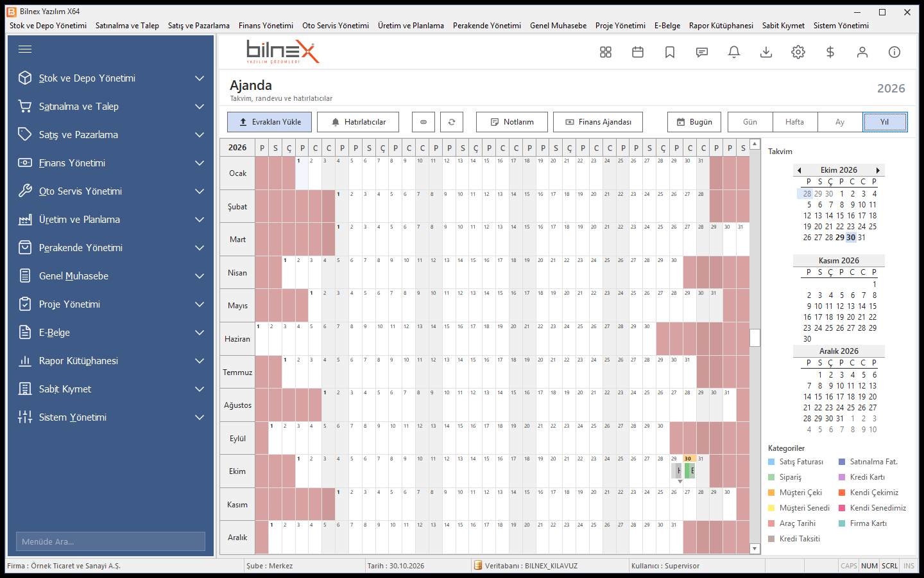The width and height of the screenshot is (924, 578).
Task: Open the info icon in the header
Action: 894,52
